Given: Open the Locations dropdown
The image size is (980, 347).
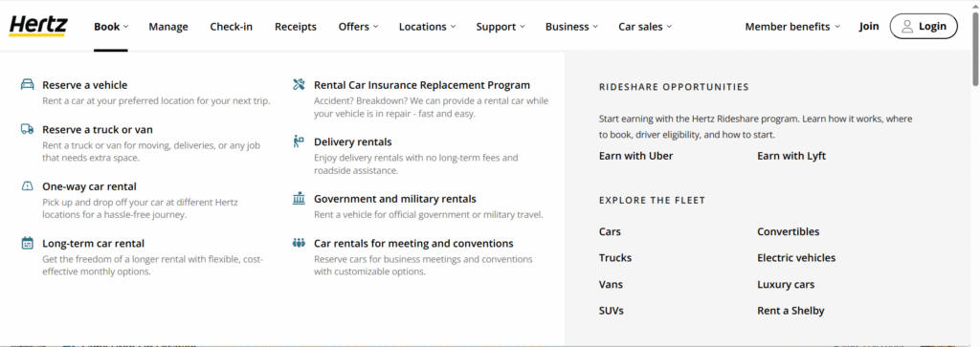Looking at the screenshot, I should [x=427, y=27].
